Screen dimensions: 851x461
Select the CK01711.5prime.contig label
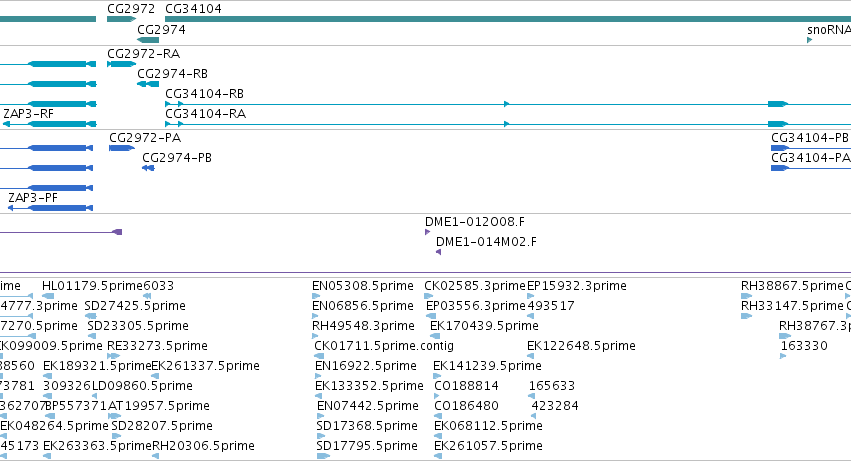click(384, 346)
